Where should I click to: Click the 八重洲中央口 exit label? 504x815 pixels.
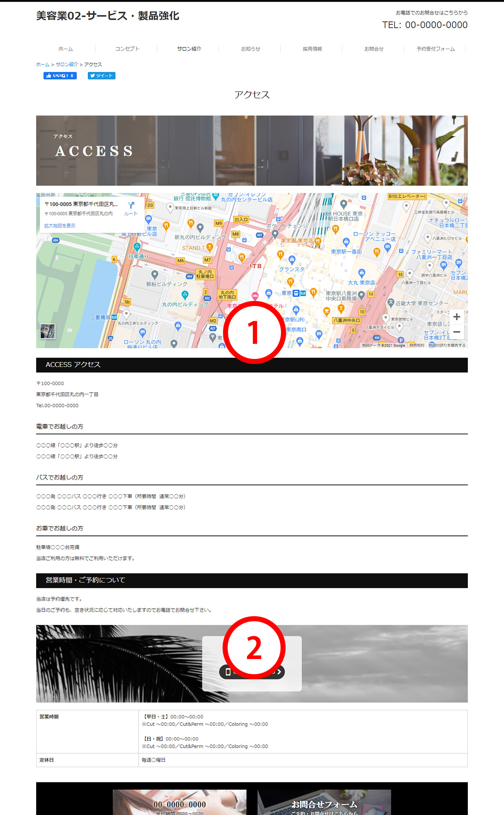[x=347, y=320]
